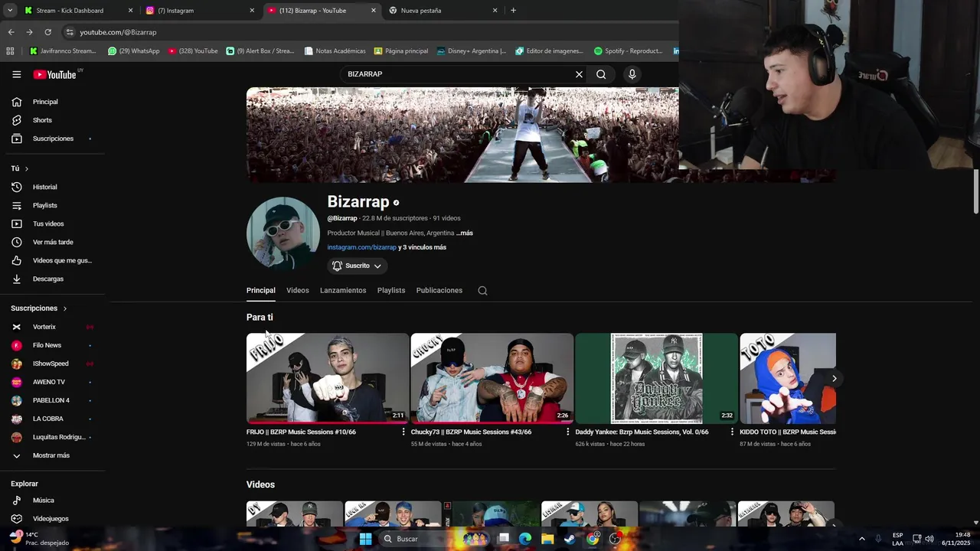The image size is (980, 551).
Task: Open IShowSpeed subscription channel
Action: [52, 364]
